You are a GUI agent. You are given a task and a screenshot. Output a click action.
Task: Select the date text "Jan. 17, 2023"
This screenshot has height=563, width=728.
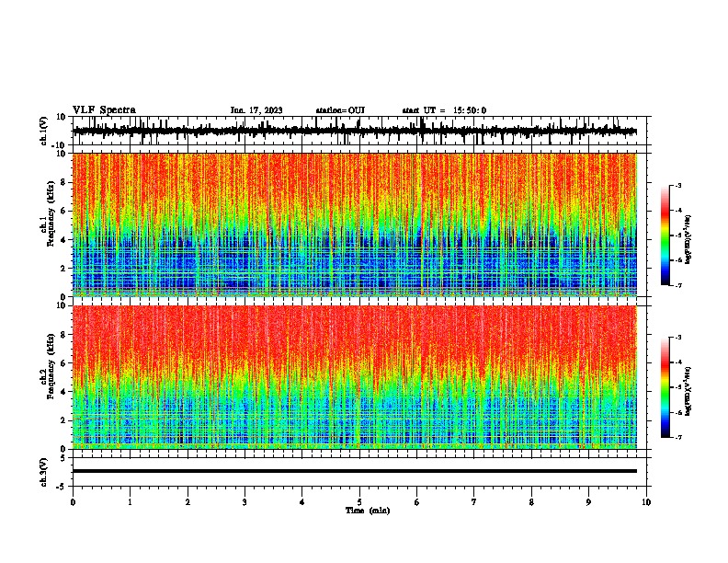tap(256, 110)
